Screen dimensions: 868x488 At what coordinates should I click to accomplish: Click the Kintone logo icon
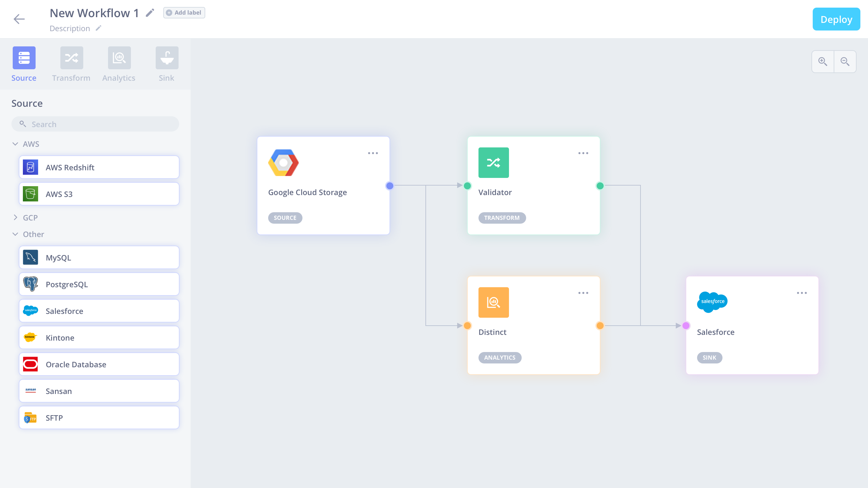click(30, 337)
